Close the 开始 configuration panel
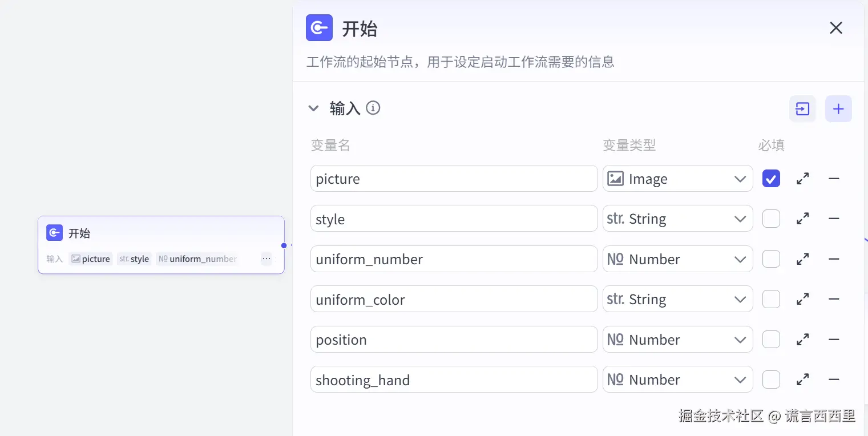Image resolution: width=868 pixels, height=436 pixels. tap(836, 28)
